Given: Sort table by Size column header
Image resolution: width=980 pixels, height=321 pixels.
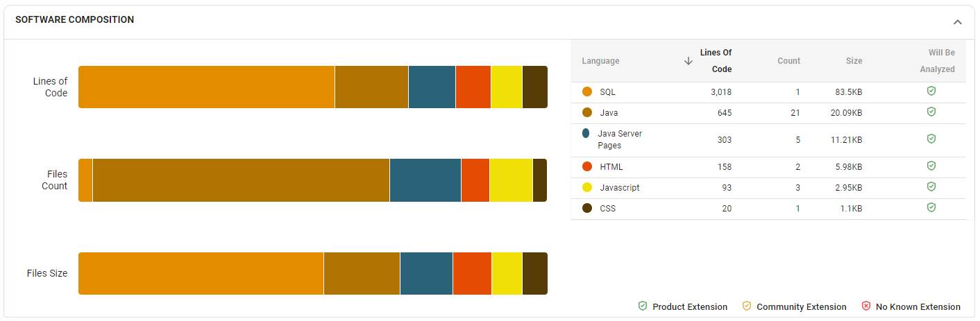Looking at the screenshot, I should (x=854, y=61).
